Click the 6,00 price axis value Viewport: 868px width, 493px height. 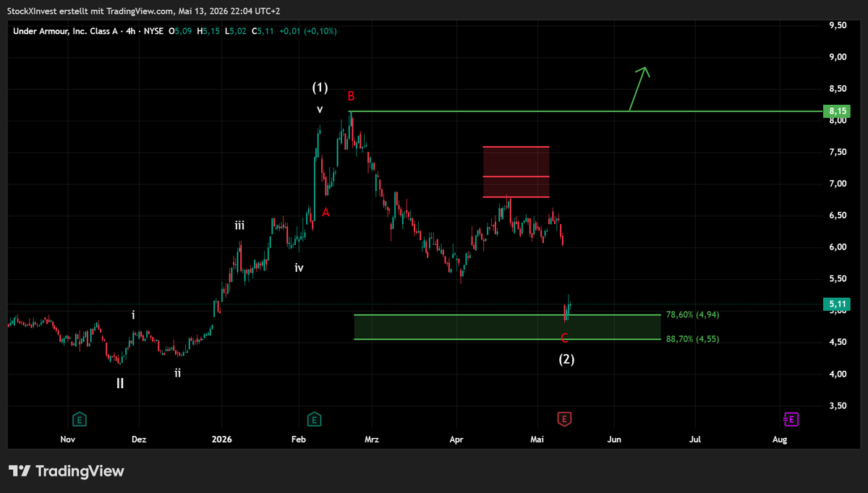[838, 247]
